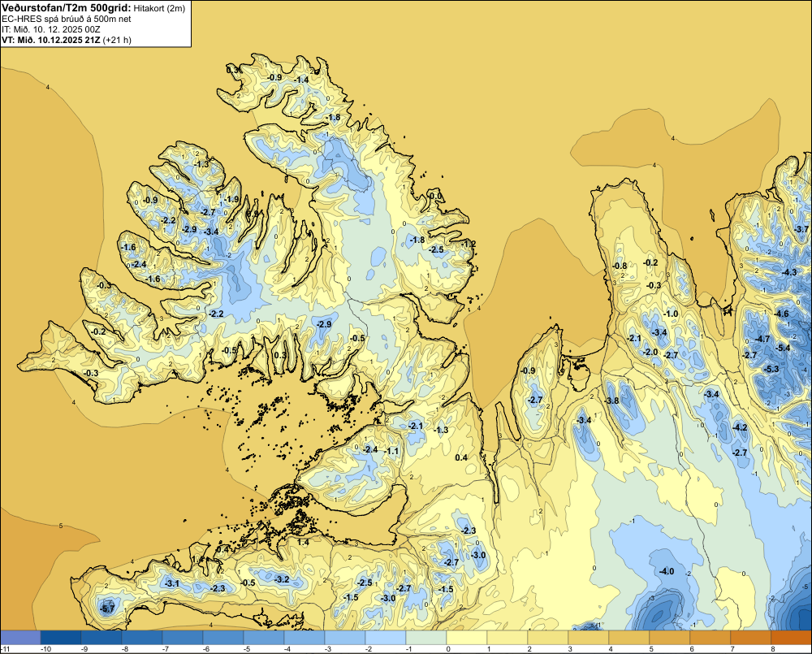Click the -5.4 temperature value
This screenshot has width=812, height=654.
[784, 348]
